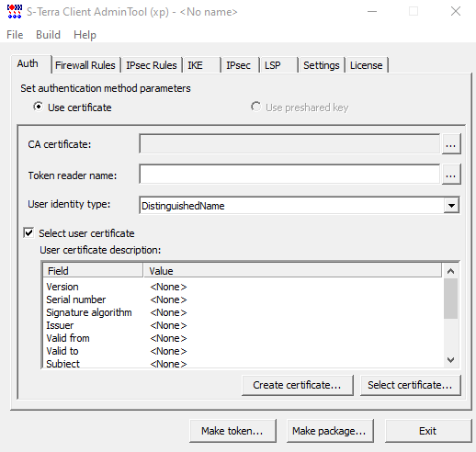Select the Valid to row
The width and height of the screenshot is (476, 452).
[x=244, y=351]
